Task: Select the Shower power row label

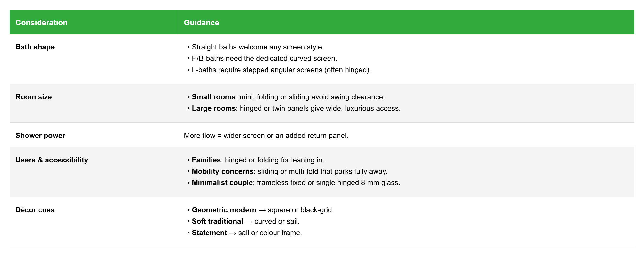Action: click(40, 135)
